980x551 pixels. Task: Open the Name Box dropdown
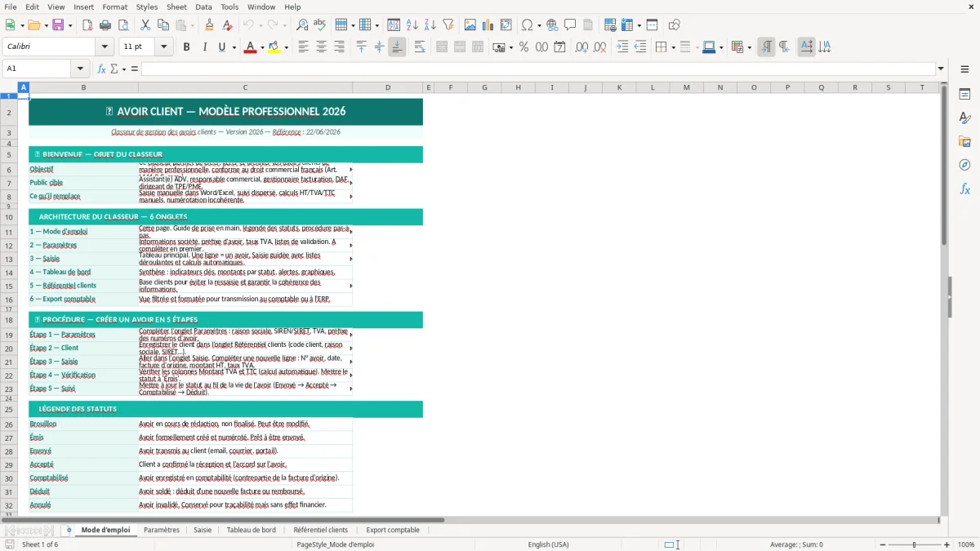coord(80,69)
